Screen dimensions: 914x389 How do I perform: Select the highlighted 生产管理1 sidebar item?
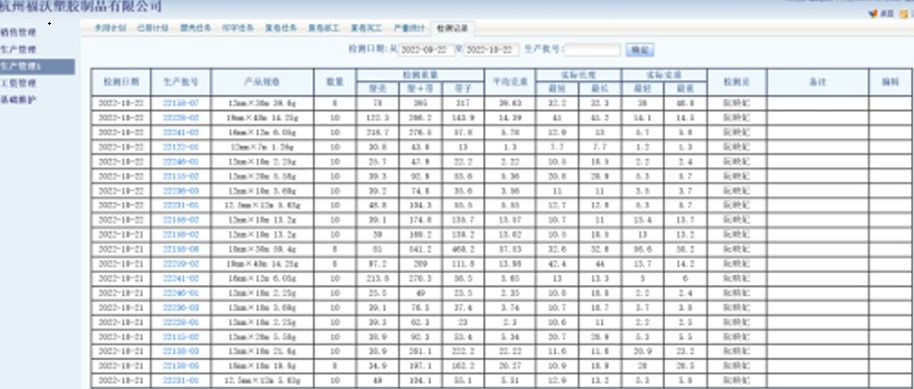37,66
